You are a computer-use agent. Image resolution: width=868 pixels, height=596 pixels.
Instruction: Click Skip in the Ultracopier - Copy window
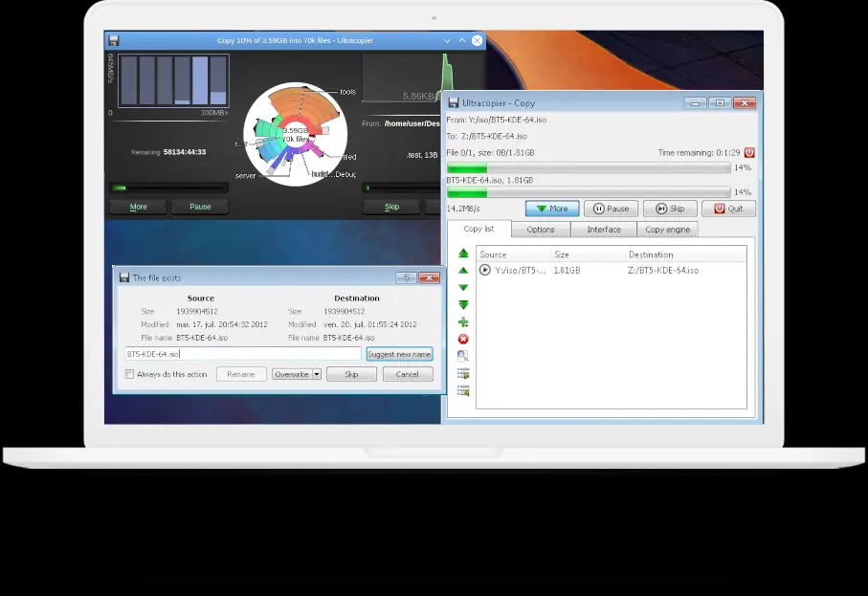(x=670, y=209)
